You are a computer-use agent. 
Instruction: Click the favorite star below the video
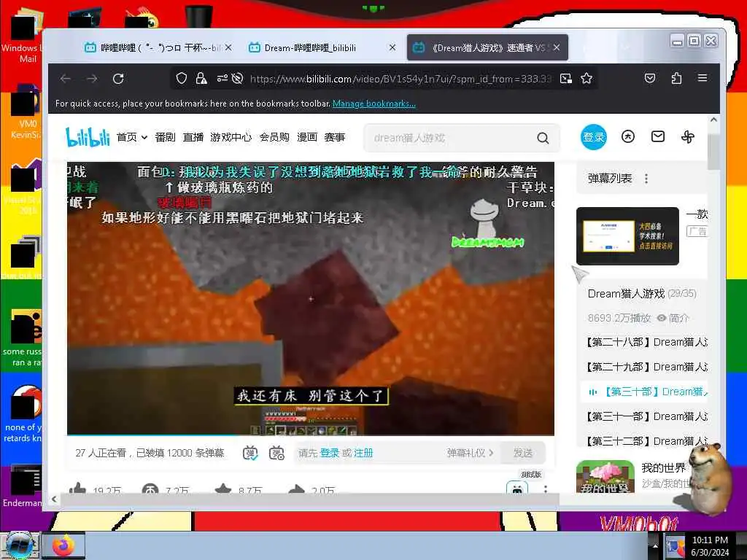point(223,489)
